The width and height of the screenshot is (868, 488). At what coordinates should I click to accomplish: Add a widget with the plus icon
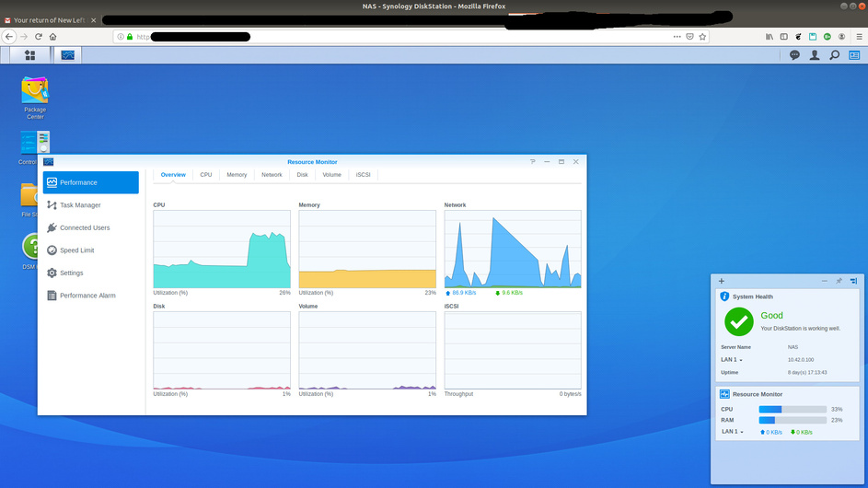click(x=722, y=282)
